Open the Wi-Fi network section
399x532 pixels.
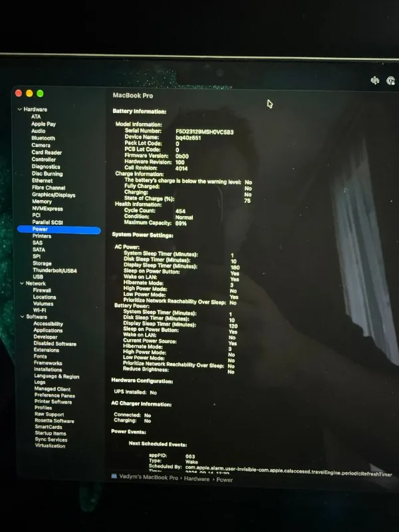point(39,310)
